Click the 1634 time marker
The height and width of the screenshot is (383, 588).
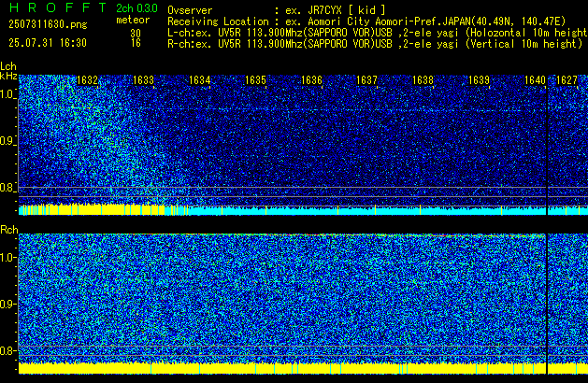pos(199,80)
